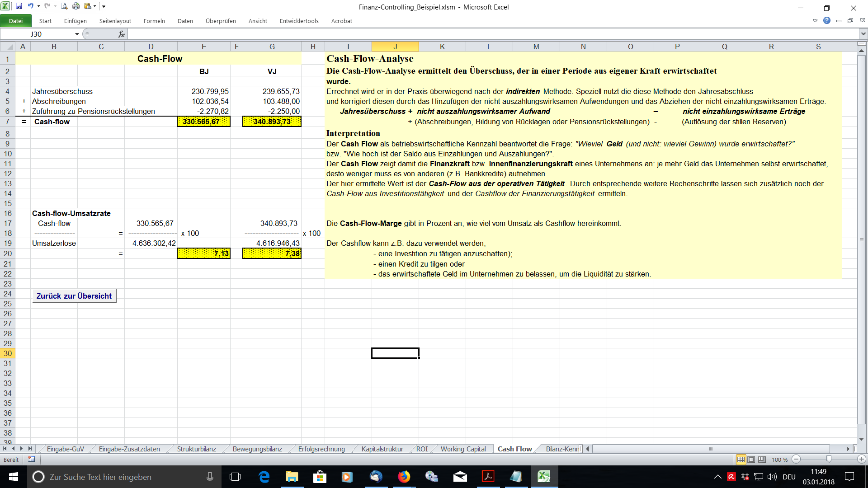Expand the formula bar
The width and height of the screenshot is (868, 488).
(863, 34)
